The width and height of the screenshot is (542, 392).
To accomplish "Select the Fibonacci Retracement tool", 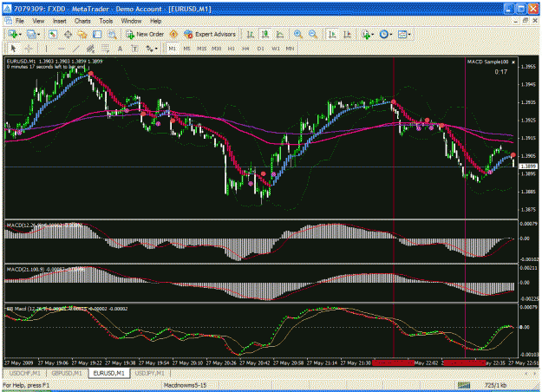I will coord(106,49).
